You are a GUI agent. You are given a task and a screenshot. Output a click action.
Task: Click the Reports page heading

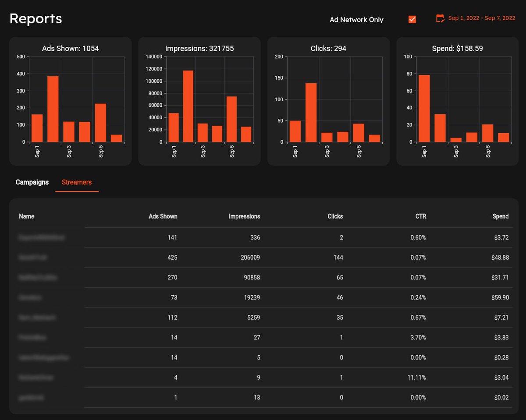[36, 19]
